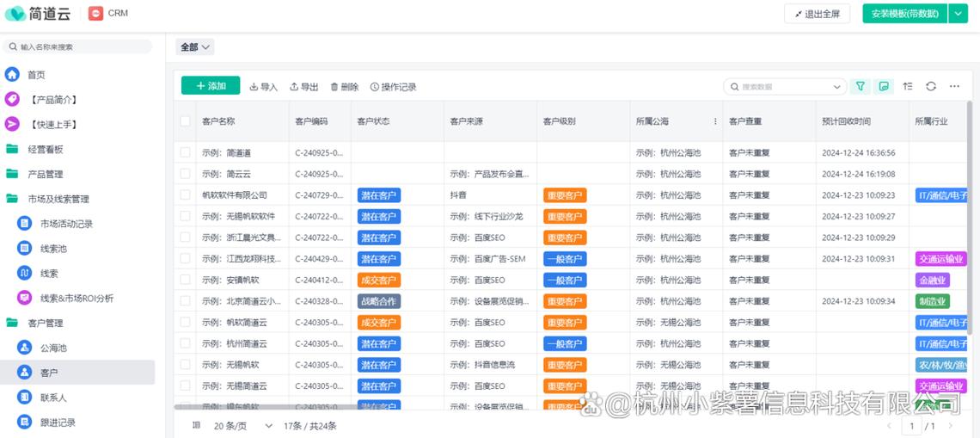Check the row 示例：安镇帆软
980x438 pixels.
point(185,280)
